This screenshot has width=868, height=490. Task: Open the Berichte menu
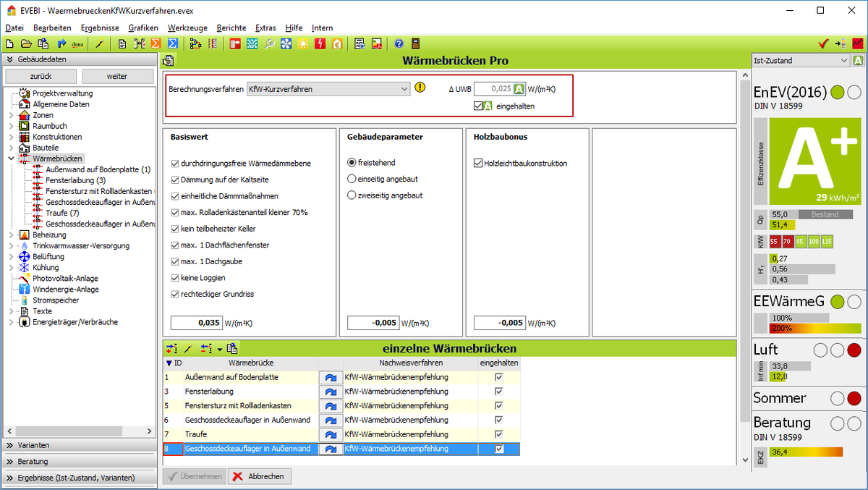pyautogui.click(x=231, y=28)
